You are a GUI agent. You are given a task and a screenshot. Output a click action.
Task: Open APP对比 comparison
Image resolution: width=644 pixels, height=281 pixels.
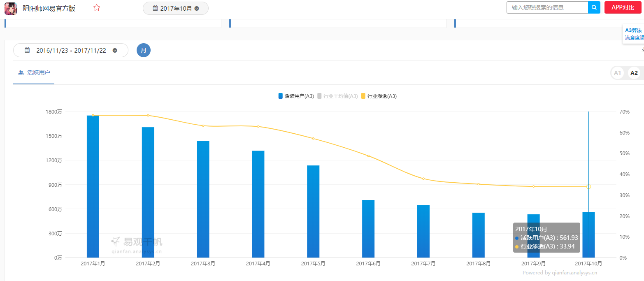(x=623, y=7)
